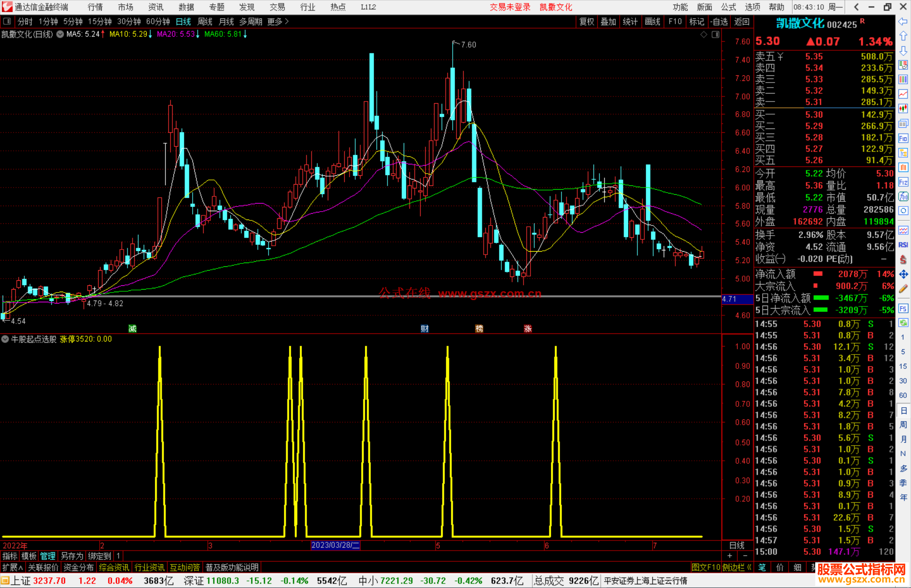The image size is (911, 588).
Task: Select the candlestick chart icon in sidebar
Action: (x=903, y=109)
